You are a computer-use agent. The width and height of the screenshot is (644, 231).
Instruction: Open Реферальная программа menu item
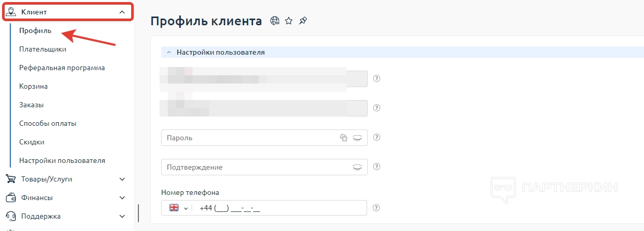(62, 68)
